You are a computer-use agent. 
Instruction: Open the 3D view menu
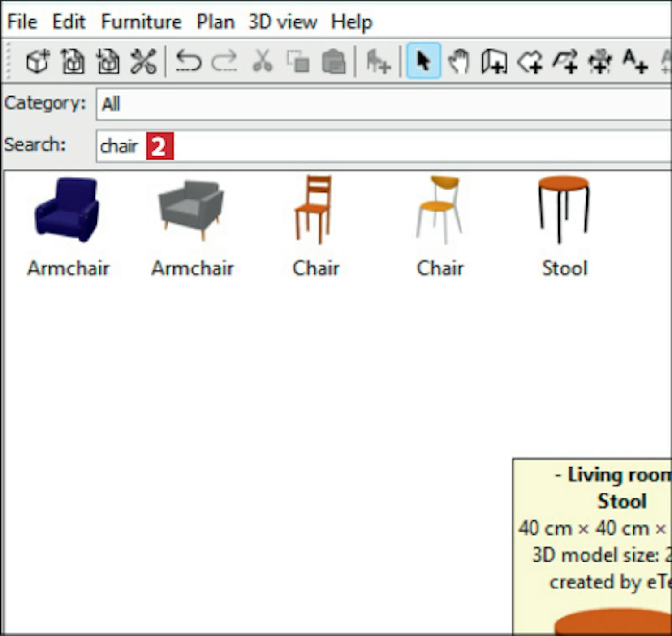pos(283,22)
